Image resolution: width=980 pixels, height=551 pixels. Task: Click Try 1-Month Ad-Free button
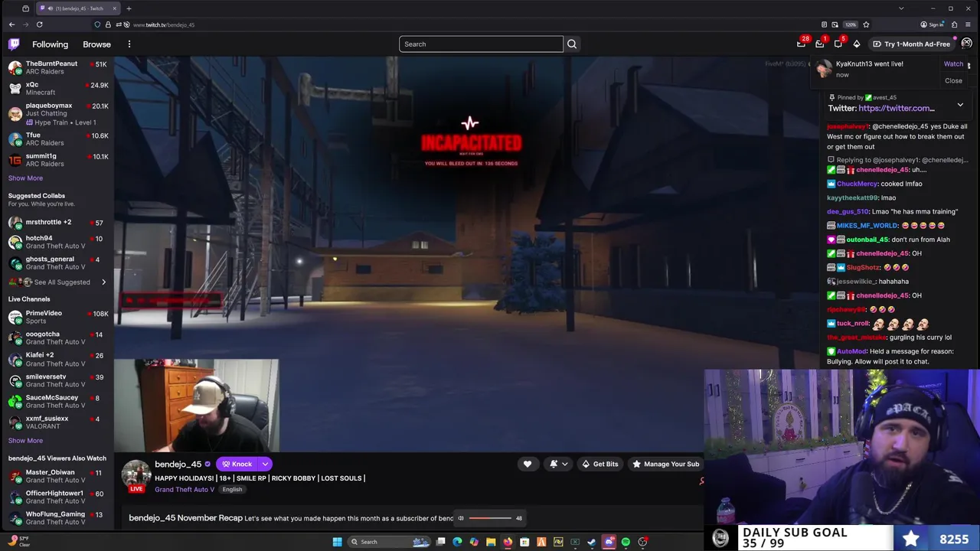pos(911,44)
